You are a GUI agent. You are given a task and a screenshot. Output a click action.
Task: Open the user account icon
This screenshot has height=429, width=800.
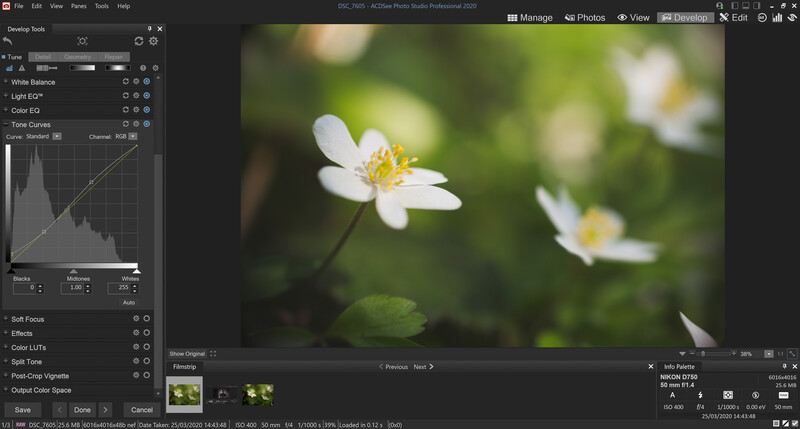[719, 6]
